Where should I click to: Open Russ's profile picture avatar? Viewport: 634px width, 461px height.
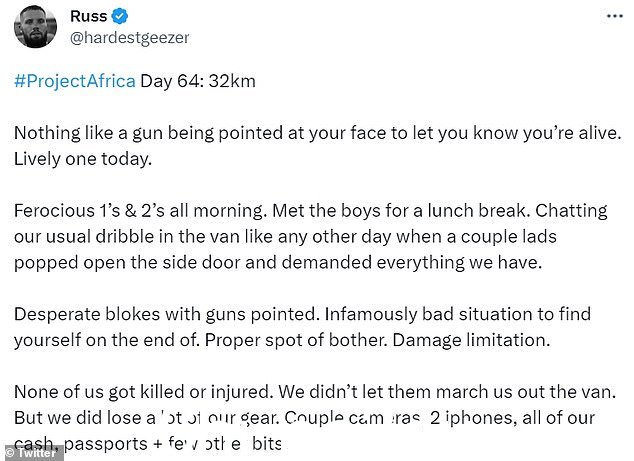coord(36,27)
